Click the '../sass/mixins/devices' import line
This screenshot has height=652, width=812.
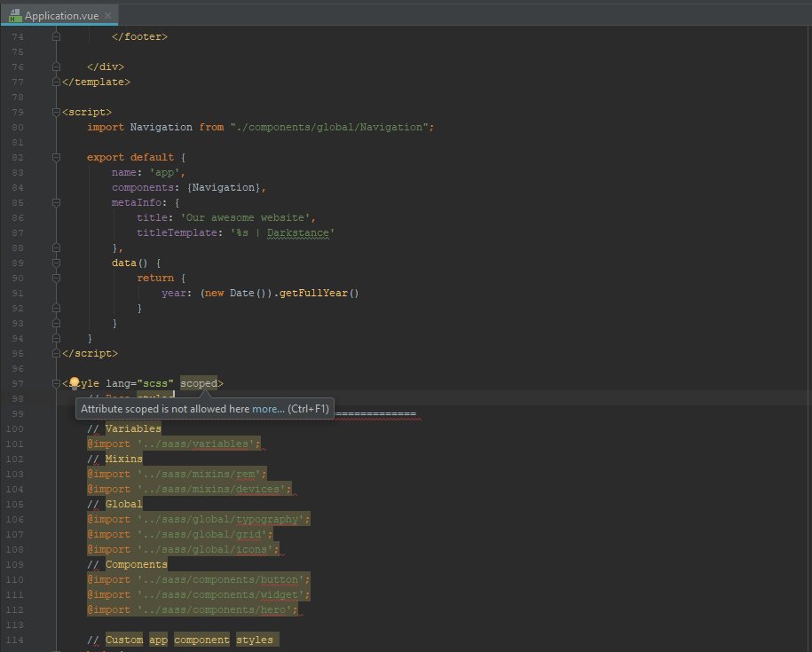(x=190, y=489)
